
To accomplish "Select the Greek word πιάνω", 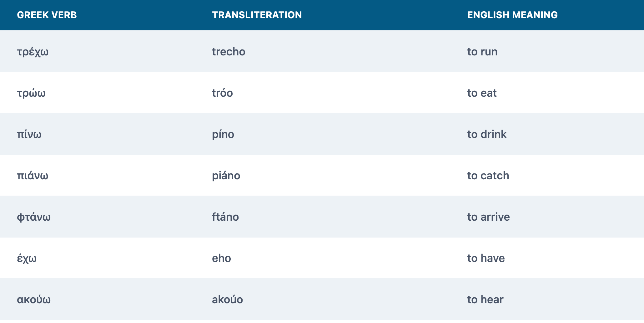I will [x=33, y=176].
